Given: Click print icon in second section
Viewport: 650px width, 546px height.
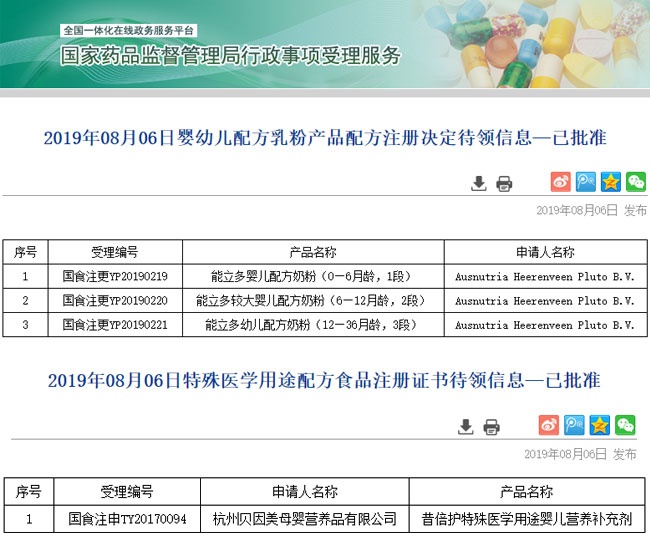Looking at the screenshot, I should [492, 427].
